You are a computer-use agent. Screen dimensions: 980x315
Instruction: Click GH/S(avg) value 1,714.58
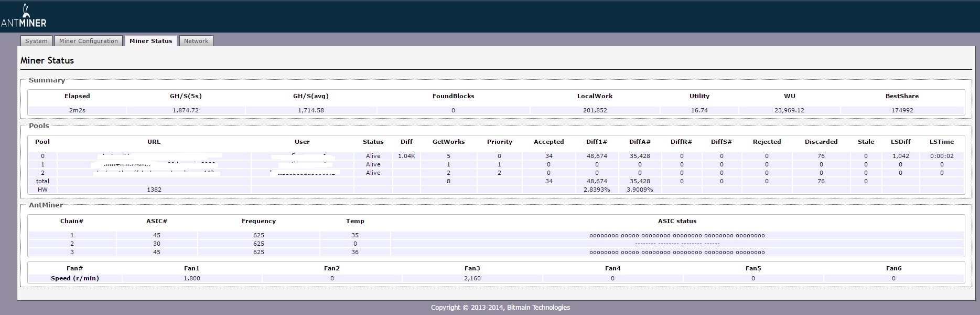[311, 110]
